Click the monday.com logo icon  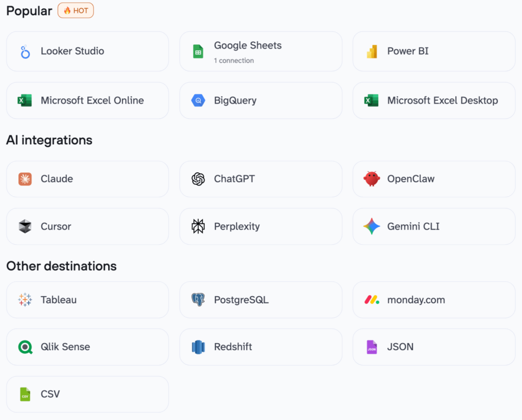click(x=371, y=300)
